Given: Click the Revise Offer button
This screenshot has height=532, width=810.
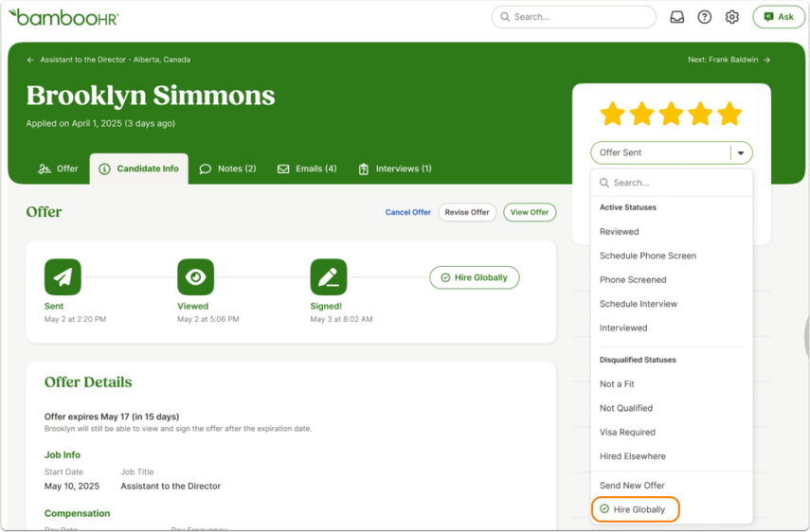Looking at the screenshot, I should coord(467,212).
